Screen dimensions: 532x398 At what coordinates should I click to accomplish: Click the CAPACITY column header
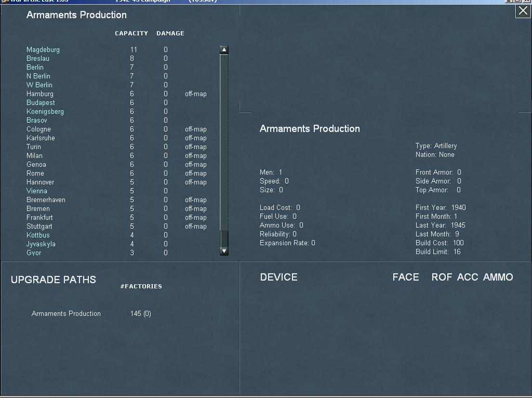(131, 33)
